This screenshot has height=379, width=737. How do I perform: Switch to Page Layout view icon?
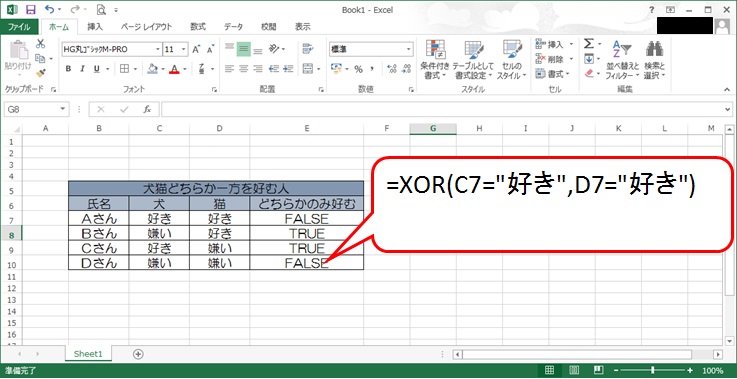coord(574,370)
